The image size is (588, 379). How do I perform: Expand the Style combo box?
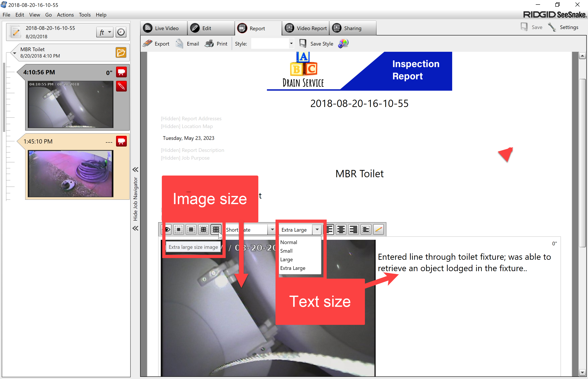[291, 44]
